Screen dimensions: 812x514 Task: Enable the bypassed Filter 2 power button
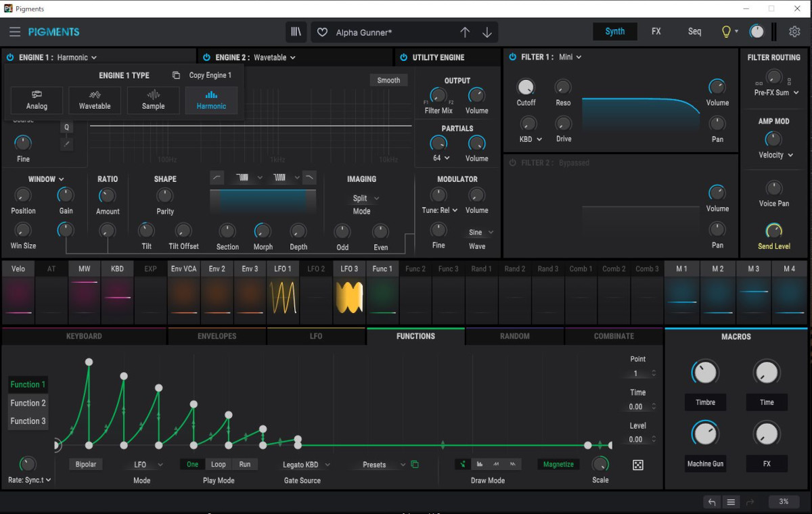click(x=512, y=163)
